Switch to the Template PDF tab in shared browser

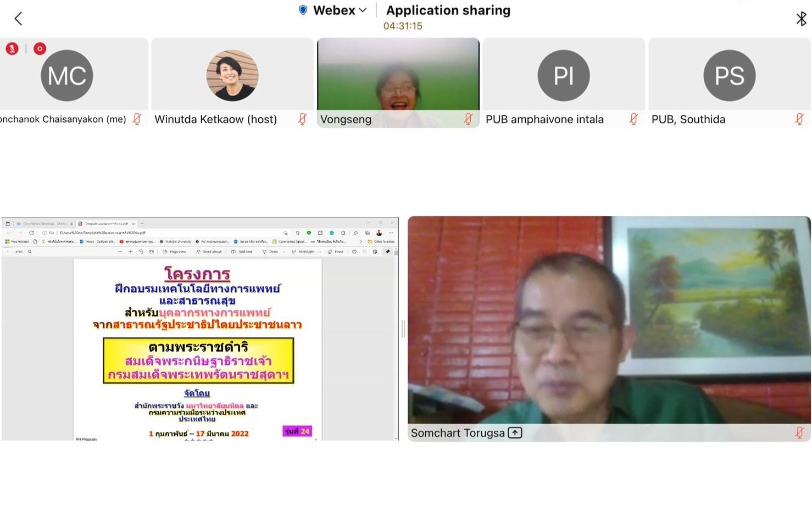[x=106, y=224]
